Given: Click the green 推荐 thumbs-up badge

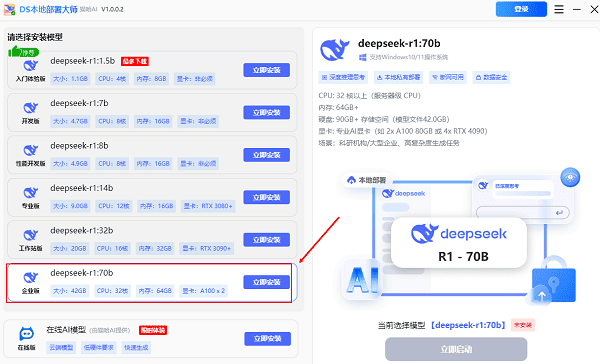Looking at the screenshot, I should pos(24,51).
